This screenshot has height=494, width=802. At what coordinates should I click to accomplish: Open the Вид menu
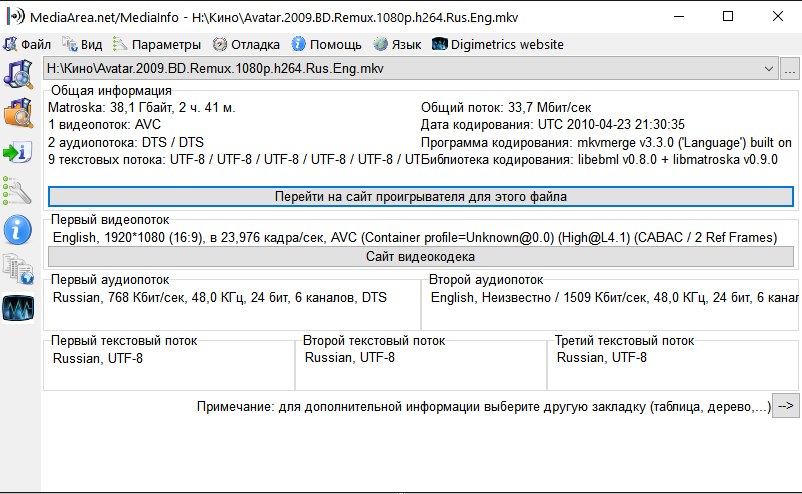82,44
